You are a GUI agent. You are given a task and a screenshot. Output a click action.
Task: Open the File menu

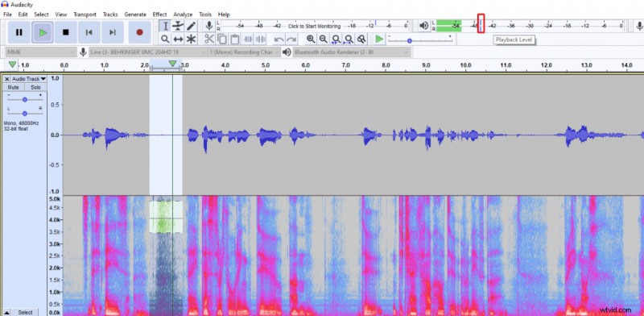[x=7, y=15]
